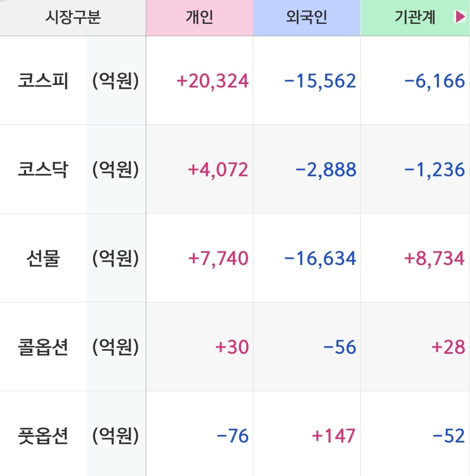Click the 시장구분 header cell
The width and height of the screenshot is (470, 476).
pyautogui.click(x=73, y=17)
